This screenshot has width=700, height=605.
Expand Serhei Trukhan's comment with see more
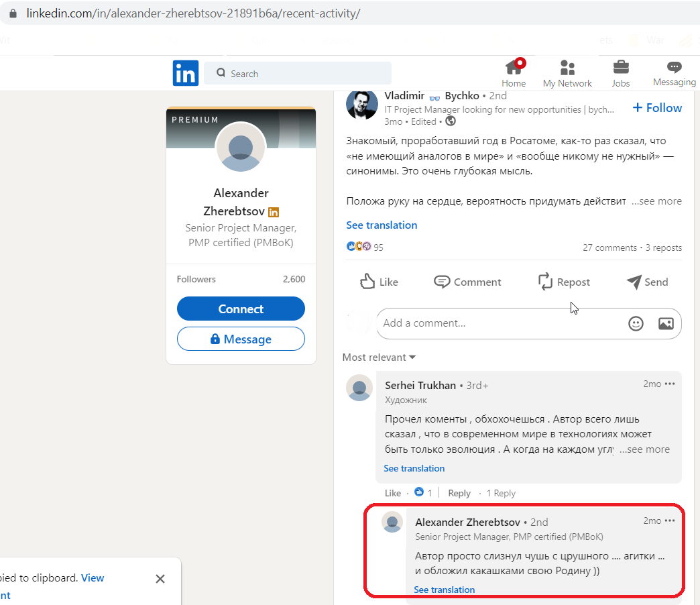[x=644, y=449]
